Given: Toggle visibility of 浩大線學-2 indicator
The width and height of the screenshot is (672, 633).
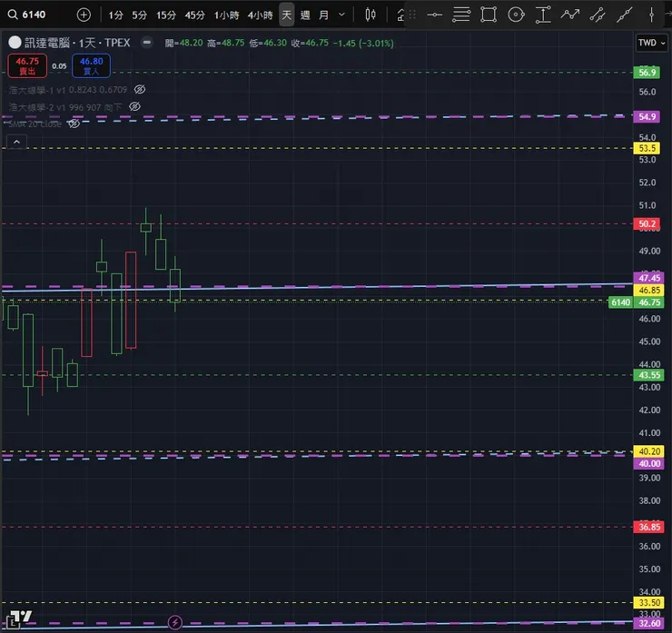Looking at the screenshot, I should coord(135,107).
